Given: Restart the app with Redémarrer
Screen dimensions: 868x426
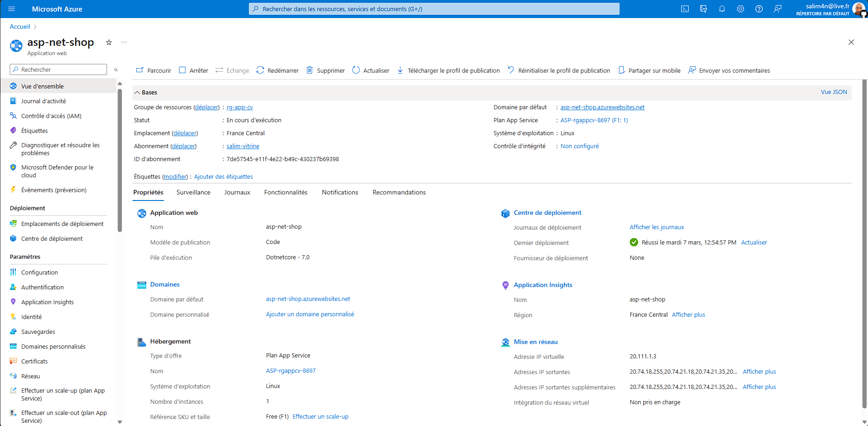Looking at the screenshot, I should 278,70.
